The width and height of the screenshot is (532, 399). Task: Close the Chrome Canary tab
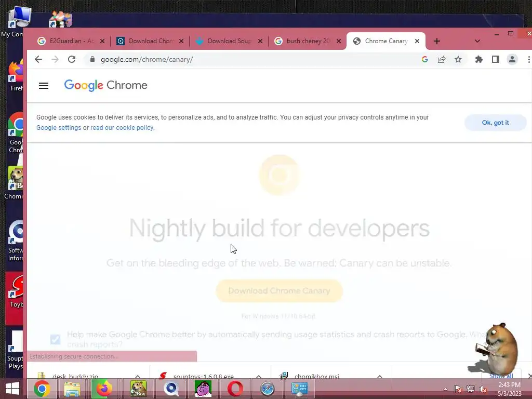coord(417,41)
